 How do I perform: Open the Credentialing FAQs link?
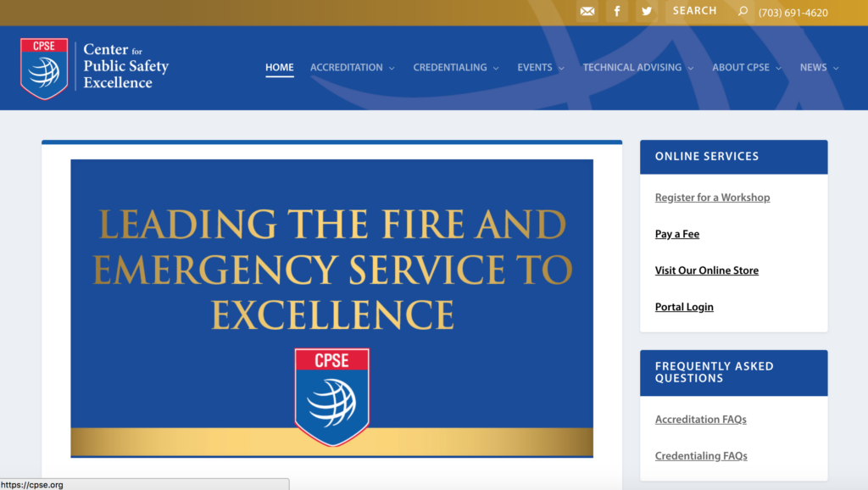pos(701,455)
